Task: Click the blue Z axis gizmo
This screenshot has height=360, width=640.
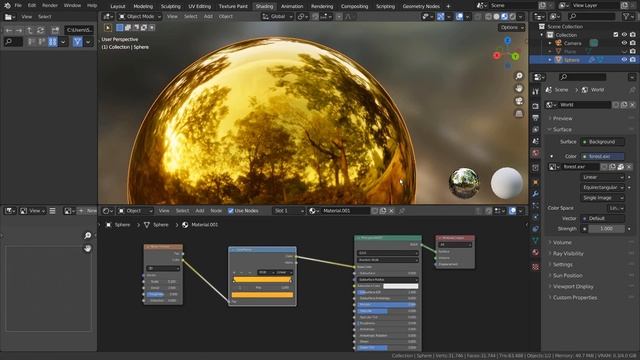Action: (508, 40)
